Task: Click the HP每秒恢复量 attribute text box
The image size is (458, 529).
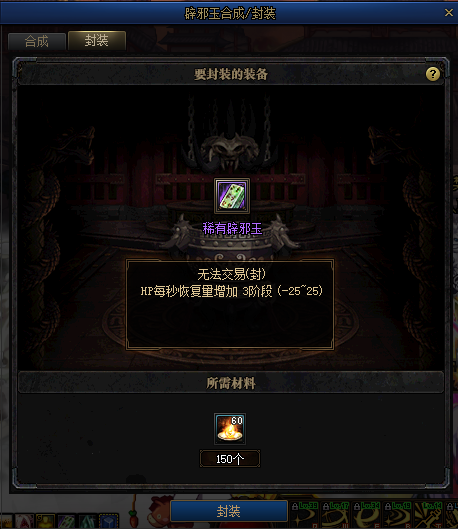Action: coord(230,304)
